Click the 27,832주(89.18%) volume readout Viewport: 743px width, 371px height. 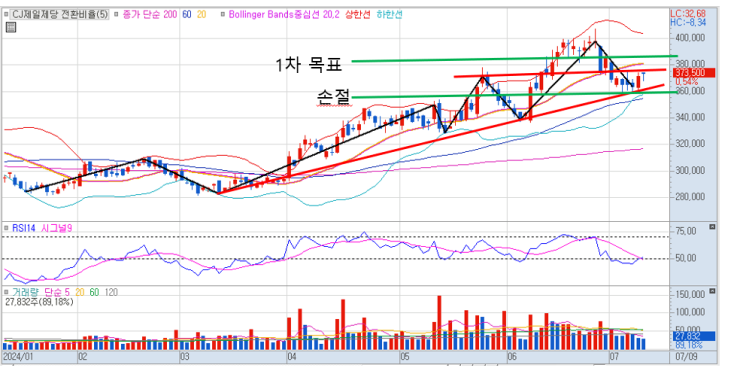39,301
